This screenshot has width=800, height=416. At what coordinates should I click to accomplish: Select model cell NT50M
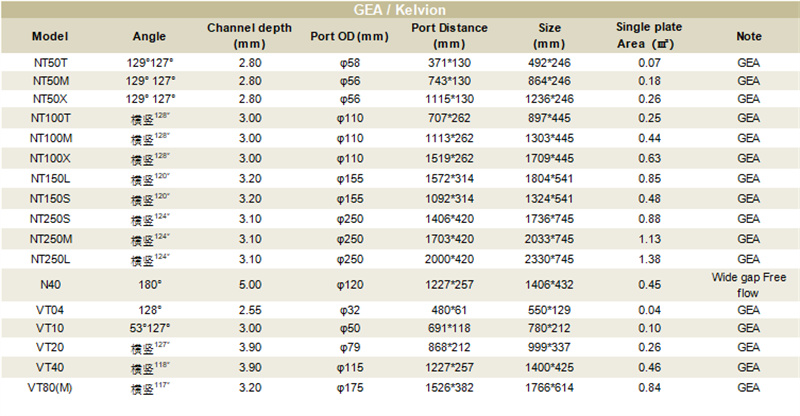point(50,81)
